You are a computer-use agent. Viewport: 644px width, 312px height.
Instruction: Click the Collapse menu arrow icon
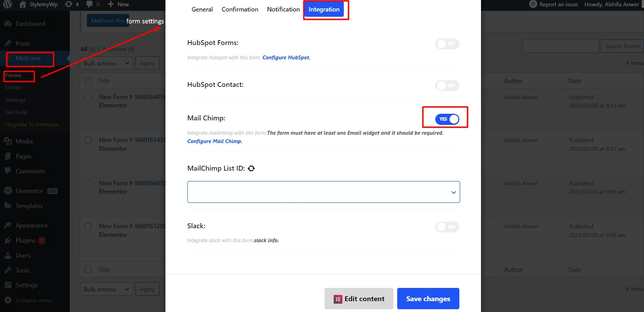point(8,300)
